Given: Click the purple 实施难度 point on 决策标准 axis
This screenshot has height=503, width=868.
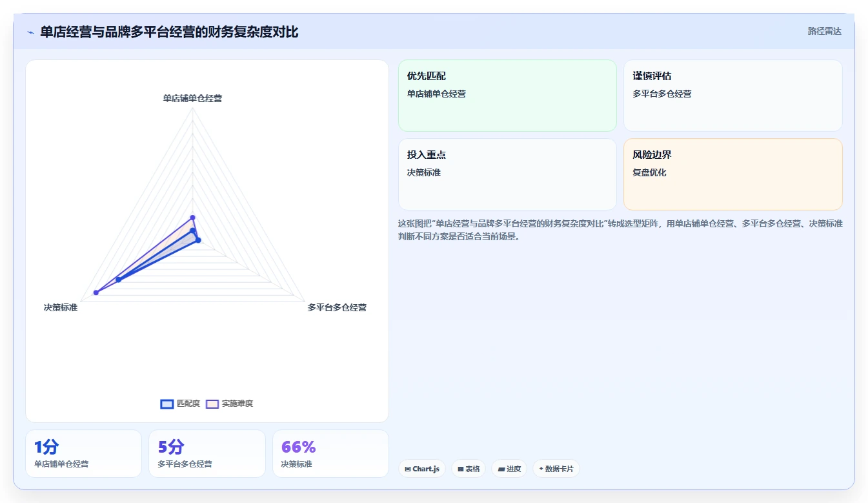Looking at the screenshot, I should click(96, 293).
